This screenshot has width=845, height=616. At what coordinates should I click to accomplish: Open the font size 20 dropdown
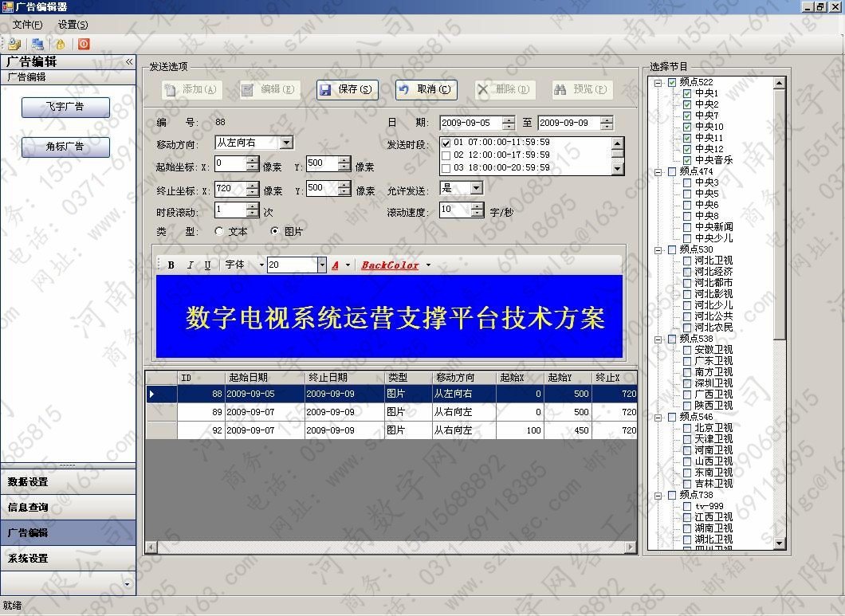pos(322,265)
